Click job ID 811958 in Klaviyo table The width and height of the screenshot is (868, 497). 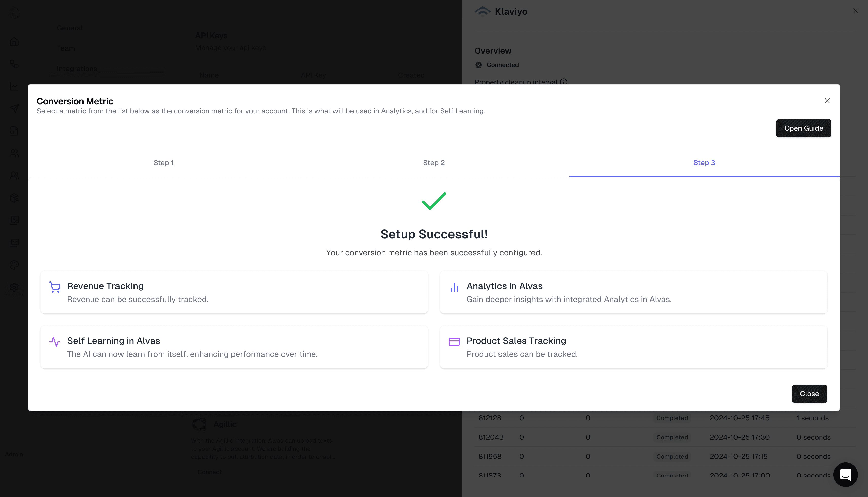coord(490,456)
